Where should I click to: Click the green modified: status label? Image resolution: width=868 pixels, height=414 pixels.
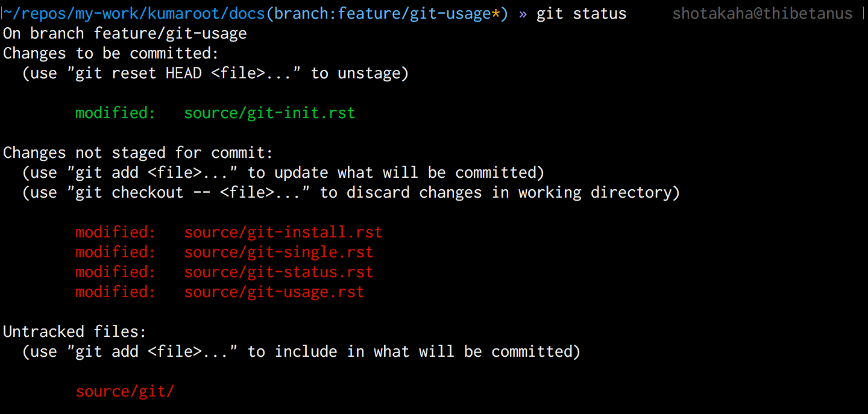[116, 113]
